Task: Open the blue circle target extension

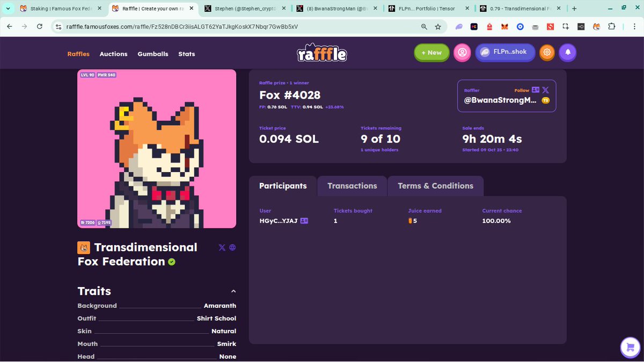Action: [x=520, y=26]
